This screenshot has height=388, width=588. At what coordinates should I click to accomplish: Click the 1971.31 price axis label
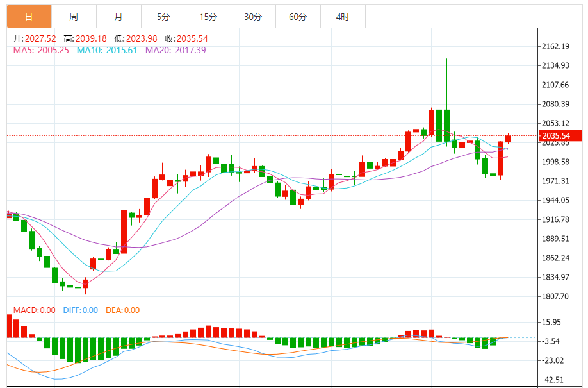(555, 181)
